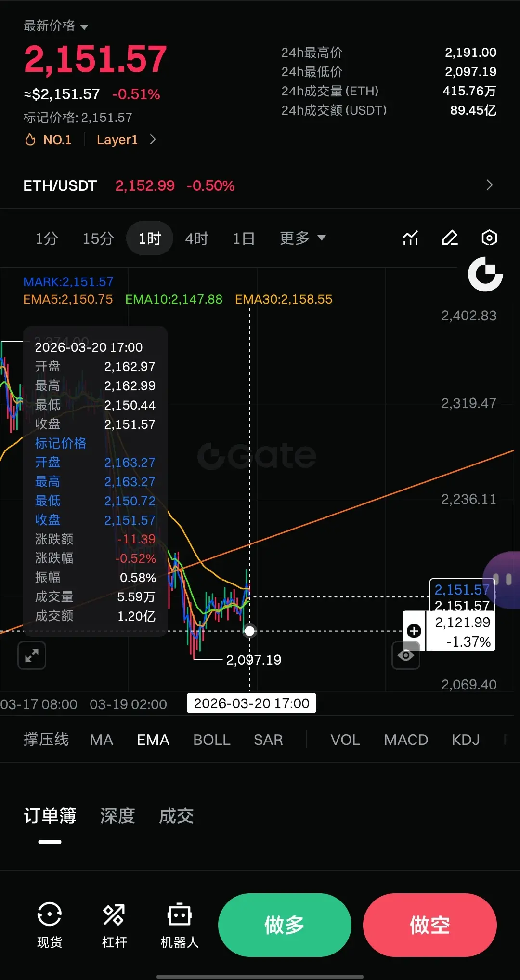This screenshot has width=520, height=980.
Task: Tap the large 2,151.57 latest price
Action: tap(95, 59)
